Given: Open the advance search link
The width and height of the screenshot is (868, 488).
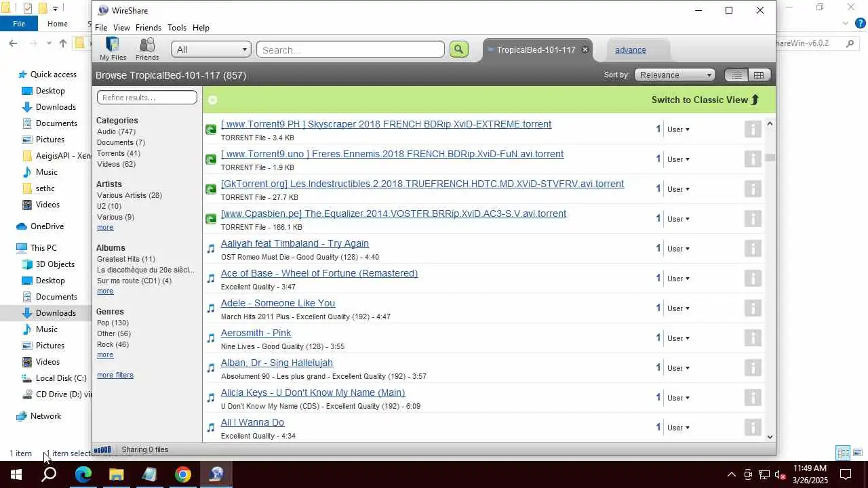Looking at the screenshot, I should (x=630, y=50).
